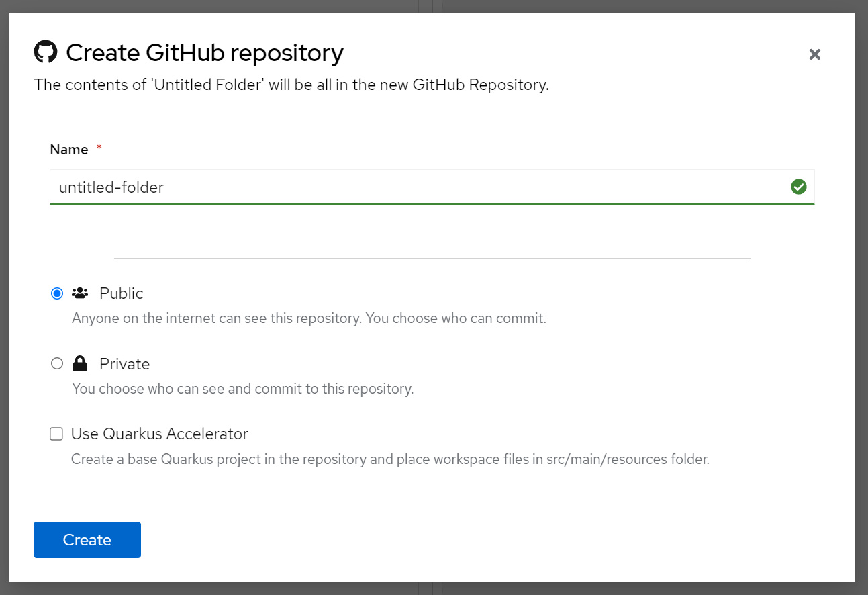The width and height of the screenshot is (868, 595).
Task: Click the red asterisk beside Name
Action: click(x=98, y=149)
